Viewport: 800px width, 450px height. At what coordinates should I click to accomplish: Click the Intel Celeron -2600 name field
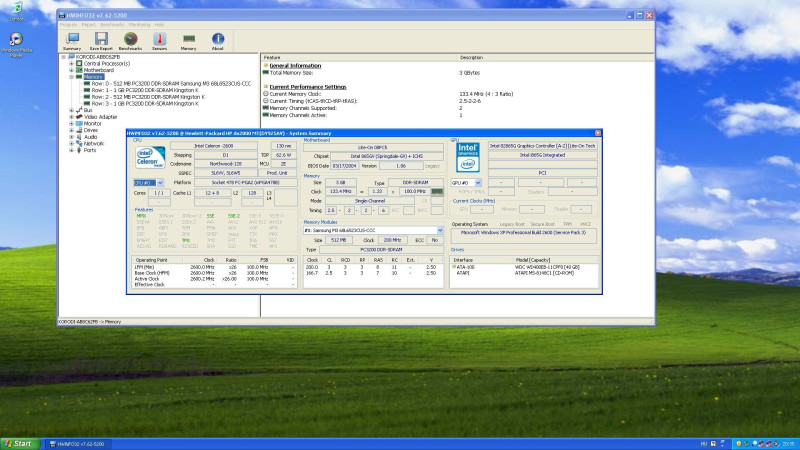tap(214, 146)
